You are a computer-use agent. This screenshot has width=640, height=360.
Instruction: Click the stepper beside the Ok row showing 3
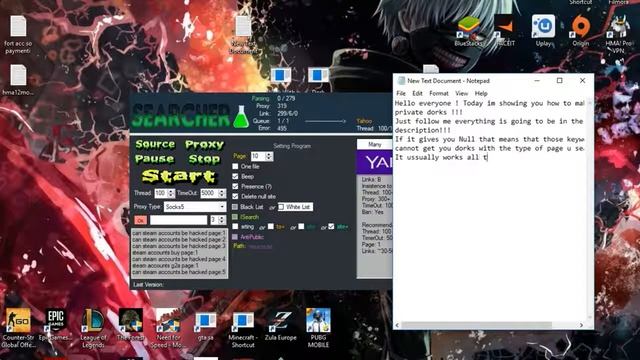pos(222,220)
